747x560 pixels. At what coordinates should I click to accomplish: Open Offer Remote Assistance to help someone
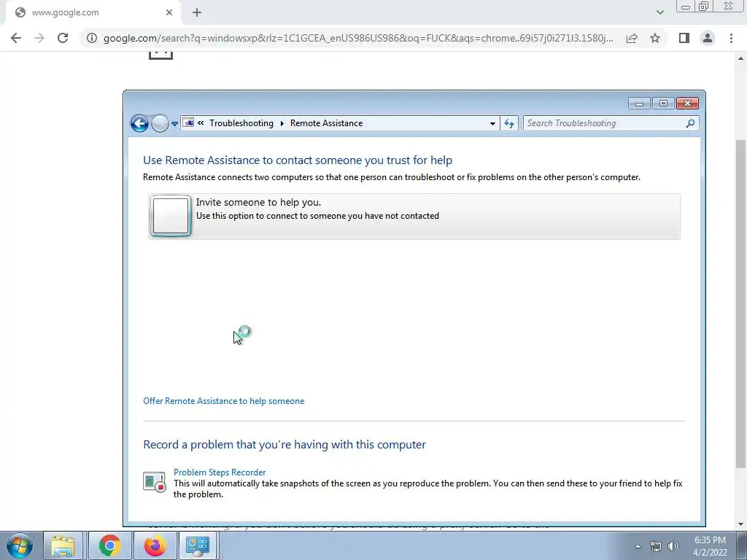pos(223,401)
